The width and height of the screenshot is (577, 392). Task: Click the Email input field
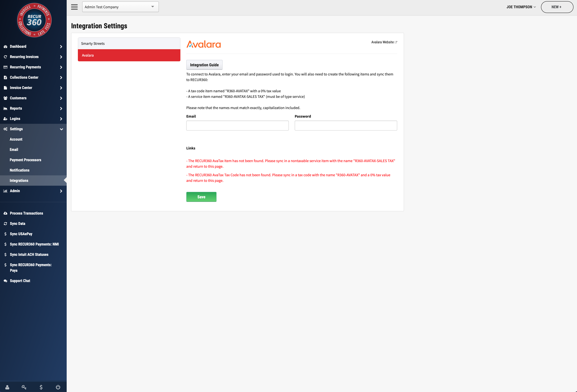point(237,126)
